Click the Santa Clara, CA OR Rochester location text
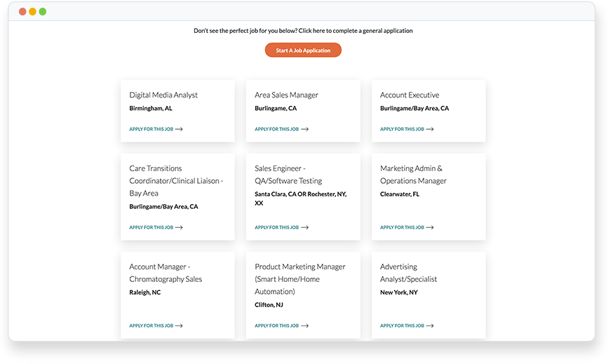The width and height of the screenshot is (608, 364). tap(301, 198)
